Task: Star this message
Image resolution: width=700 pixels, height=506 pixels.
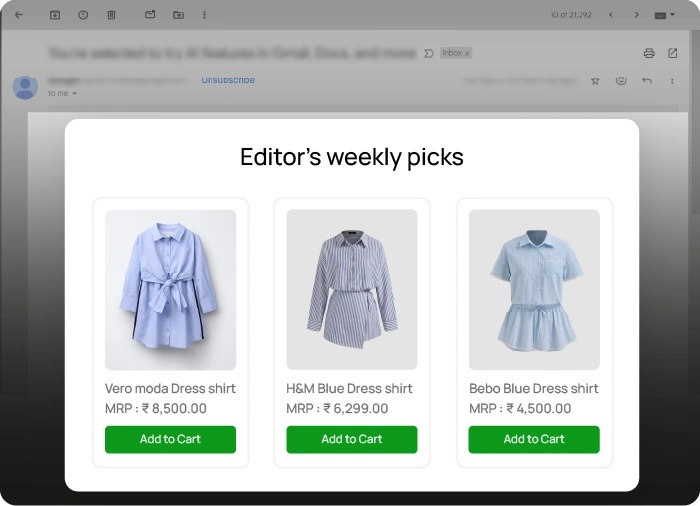Action: pos(595,81)
